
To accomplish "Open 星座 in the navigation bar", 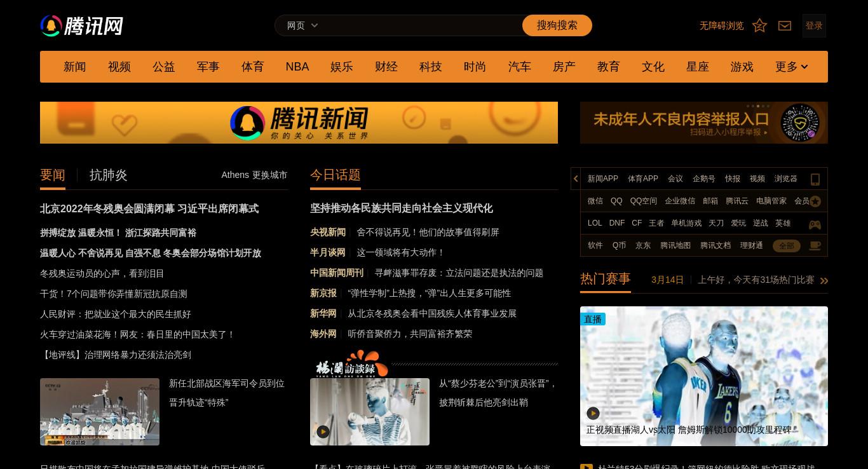I will coord(698,67).
